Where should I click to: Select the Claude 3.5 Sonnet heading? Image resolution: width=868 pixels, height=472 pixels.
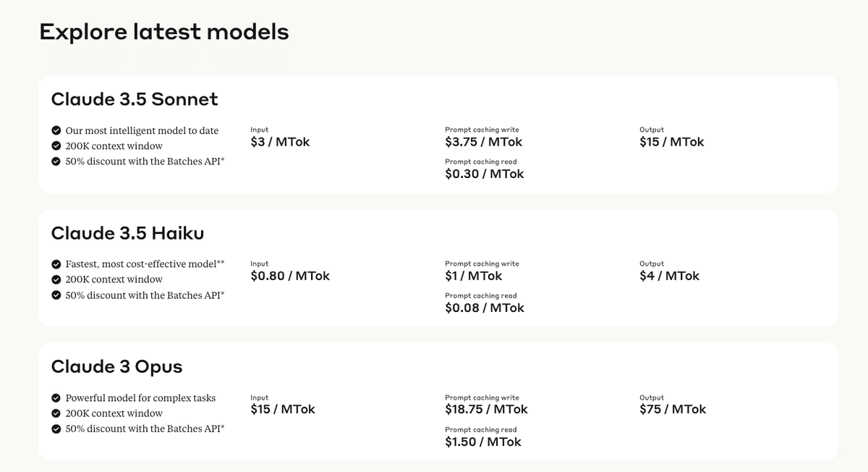point(135,99)
